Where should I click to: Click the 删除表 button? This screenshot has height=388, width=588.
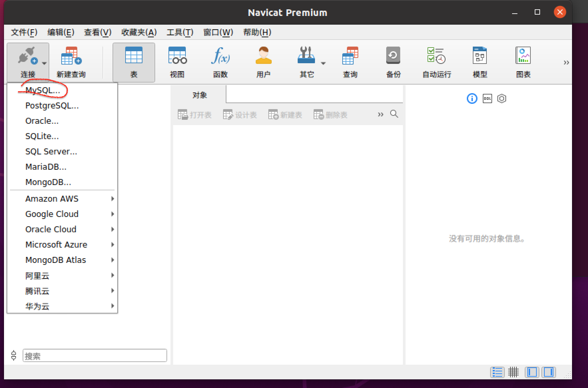[330, 115]
